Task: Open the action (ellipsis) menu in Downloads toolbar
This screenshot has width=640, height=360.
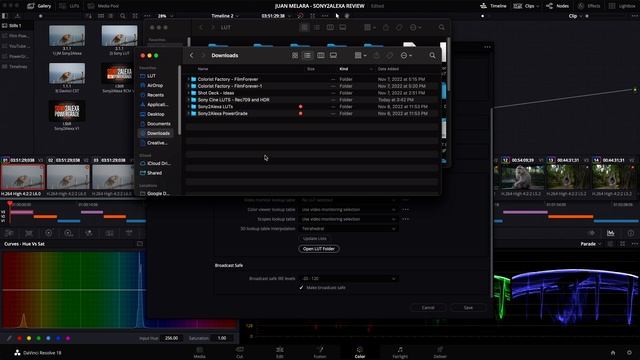Action: point(406,56)
